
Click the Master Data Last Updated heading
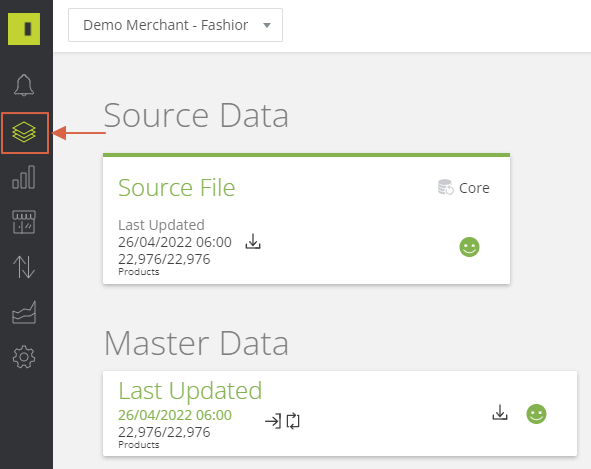[x=190, y=391]
